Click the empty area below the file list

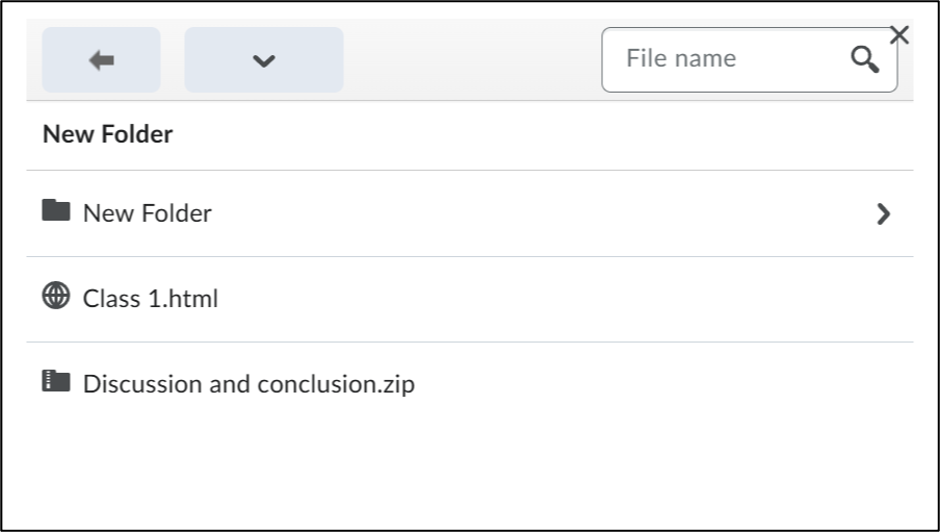point(470,474)
